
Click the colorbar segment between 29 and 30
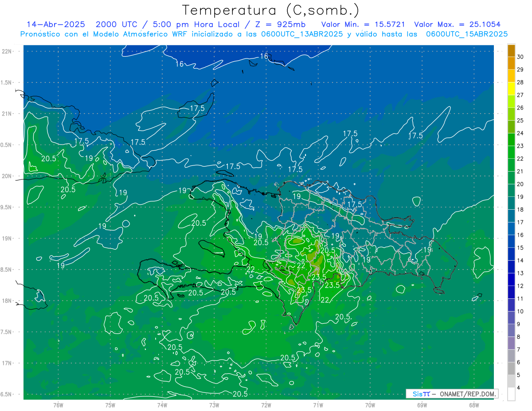click(x=511, y=63)
